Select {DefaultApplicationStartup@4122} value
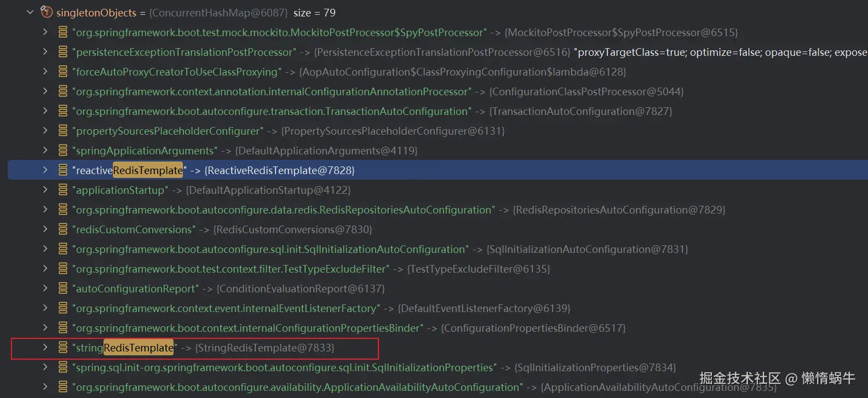This screenshot has width=868, height=398. 268,190
